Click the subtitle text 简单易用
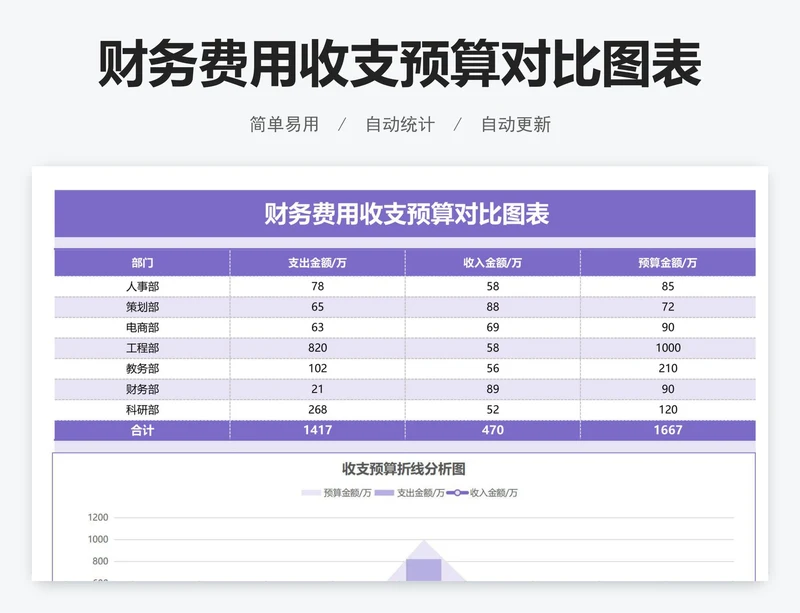Screen dimensions: 800x613 pos(284,124)
